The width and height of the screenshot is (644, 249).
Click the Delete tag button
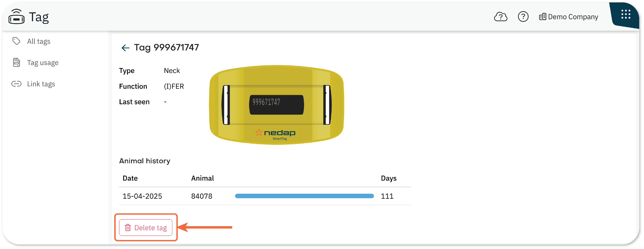146,228
